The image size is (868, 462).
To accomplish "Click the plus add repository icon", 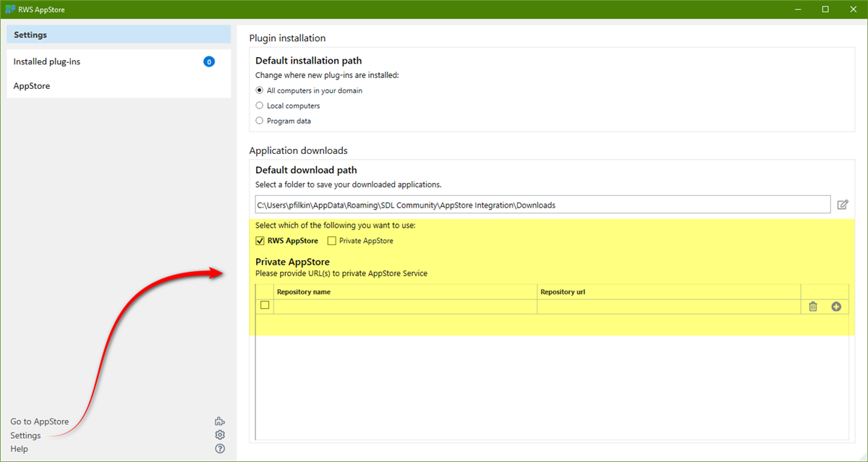I will [837, 307].
